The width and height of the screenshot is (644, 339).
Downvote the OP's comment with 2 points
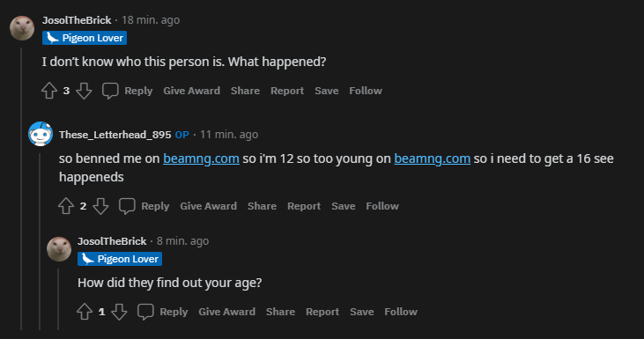click(x=100, y=206)
